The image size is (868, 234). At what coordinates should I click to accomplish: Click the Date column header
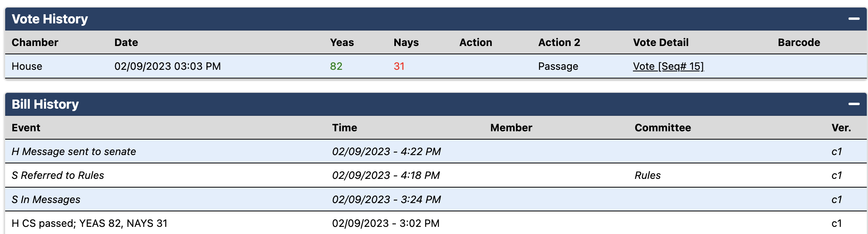126,42
